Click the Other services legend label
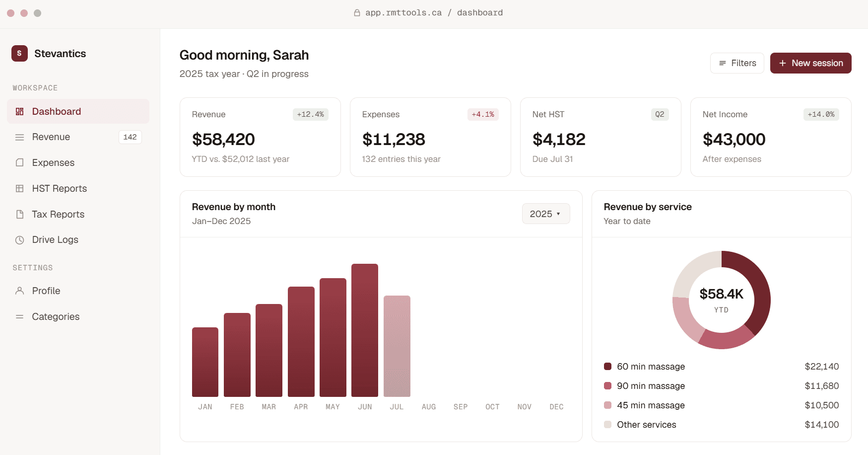The width and height of the screenshot is (868, 455). (x=647, y=425)
